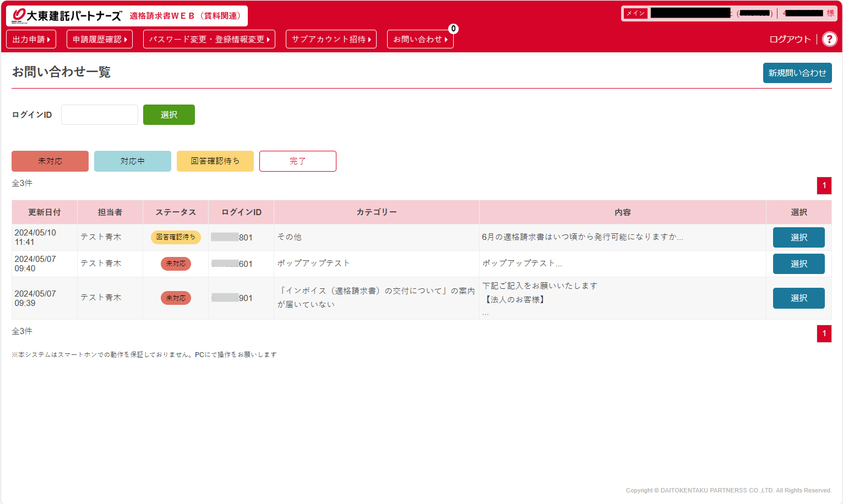Click login ID ending in 601
This screenshot has height=504, width=843.
pos(232,264)
